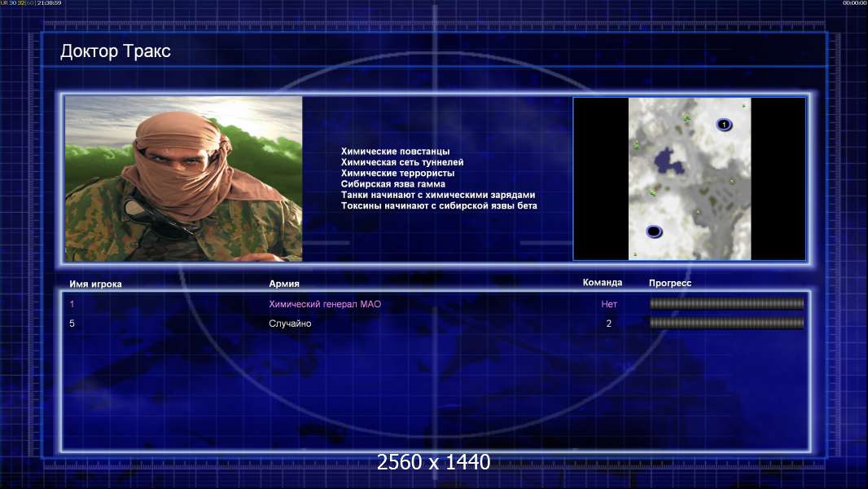Click Токсины начинают с сибирской язвы бета
This screenshot has width=868, height=489.
point(439,205)
